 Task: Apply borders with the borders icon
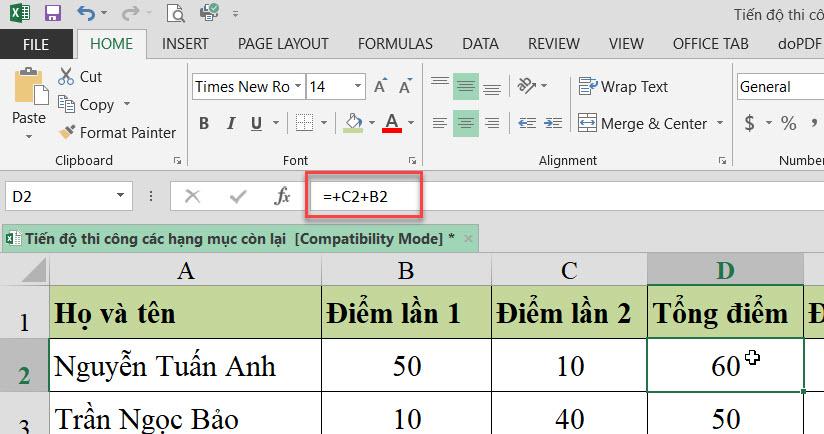pos(304,123)
